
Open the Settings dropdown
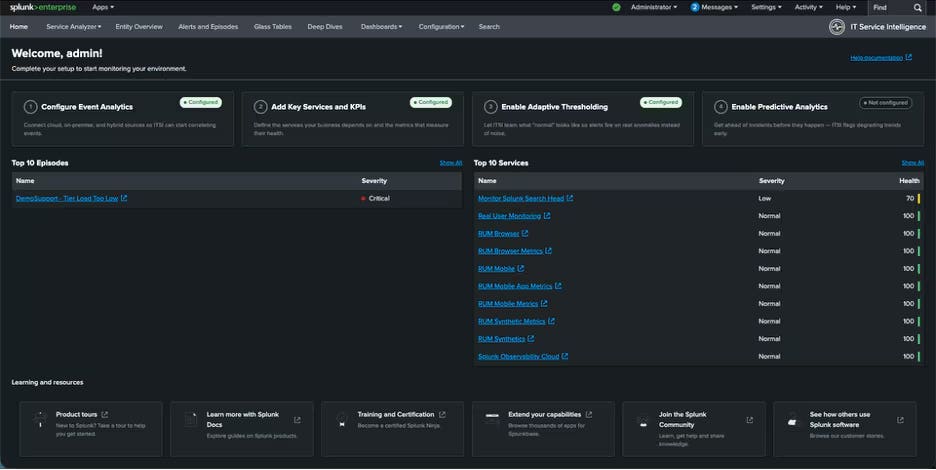(x=766, y=7)
